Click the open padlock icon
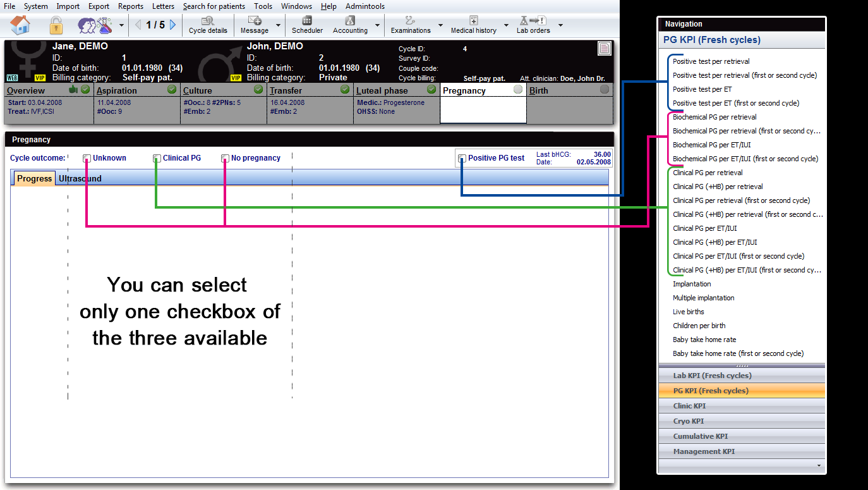Viewport: 868px width, 490px height. pyautogui.click(x=56, y=25)
